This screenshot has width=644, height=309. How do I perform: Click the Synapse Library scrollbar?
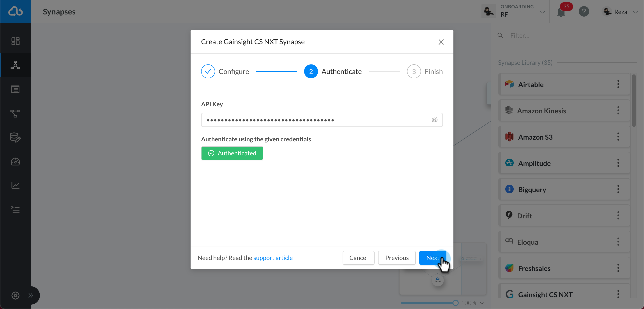click(x=634, y=101)
